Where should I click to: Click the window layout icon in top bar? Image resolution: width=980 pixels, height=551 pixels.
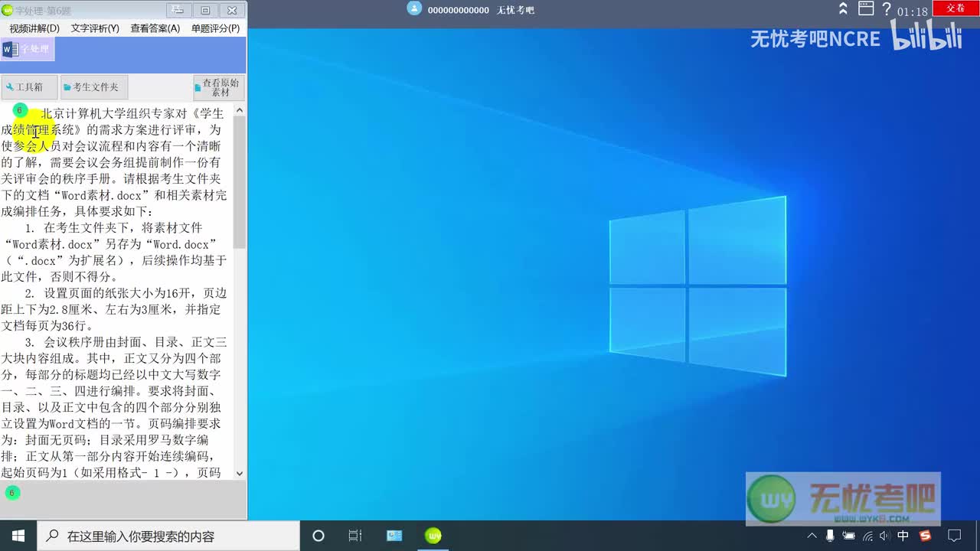click(866, 8)
